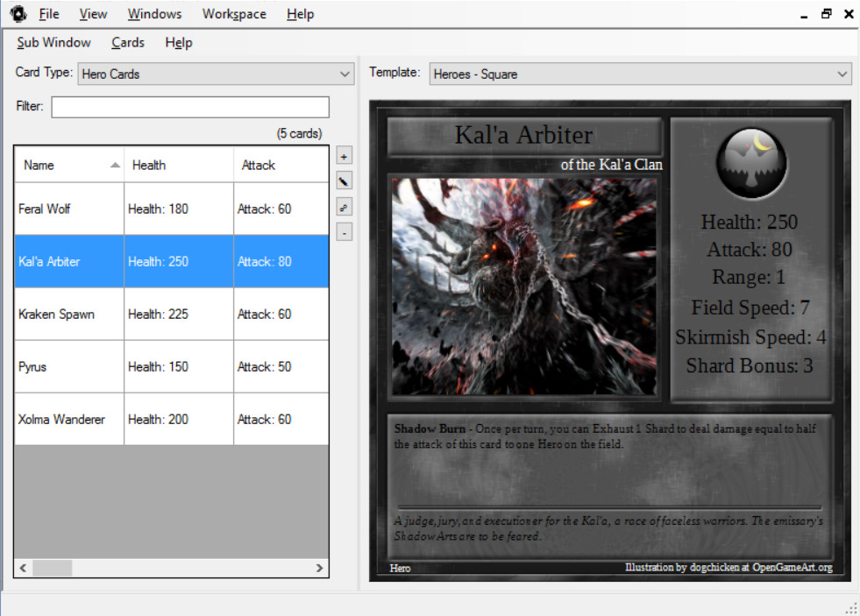860x616 pixels.
Task: Select the Kraken Spawn card row
Action: coord(172,314)
